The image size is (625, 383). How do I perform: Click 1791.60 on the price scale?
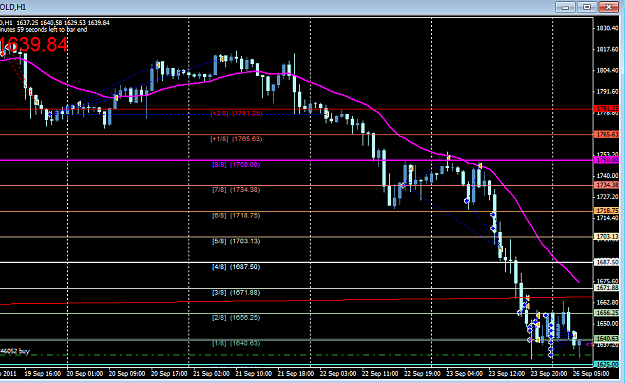click(x=607, y=91)
